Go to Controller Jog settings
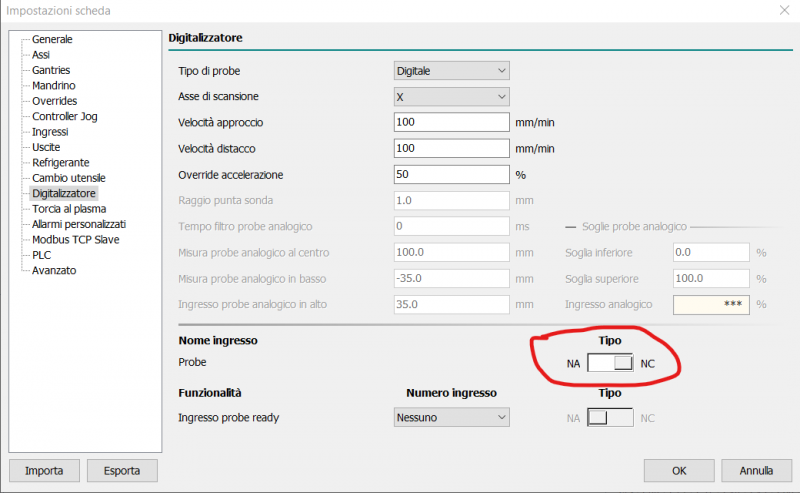Screen dimensions: 800x493 tap(65, 117)
